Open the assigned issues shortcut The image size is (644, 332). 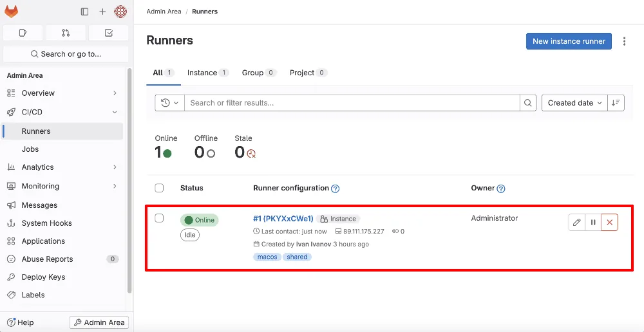point(23,33)
